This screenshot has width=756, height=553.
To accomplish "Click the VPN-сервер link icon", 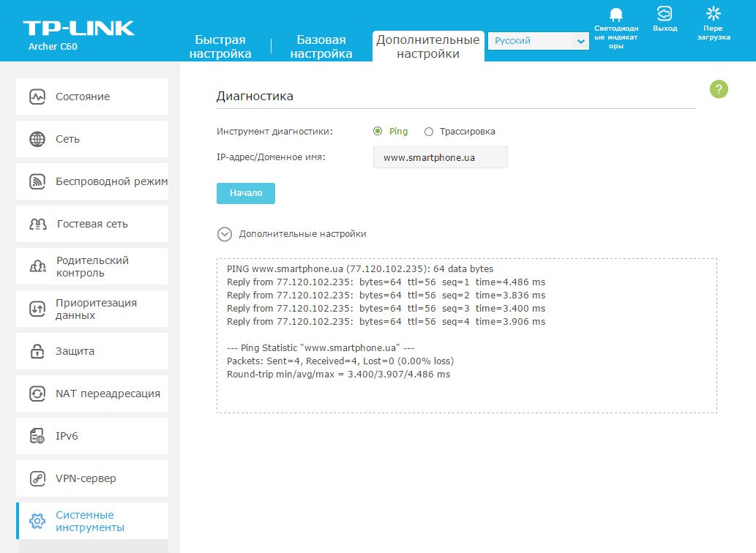I will (x=37, y=478).
